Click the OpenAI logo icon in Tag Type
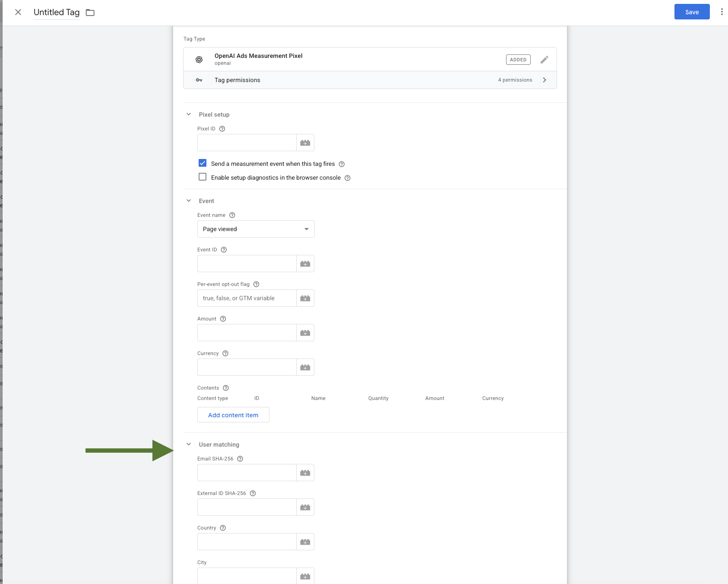This screenshot has width=728, height=584. (x=199, y=60)
